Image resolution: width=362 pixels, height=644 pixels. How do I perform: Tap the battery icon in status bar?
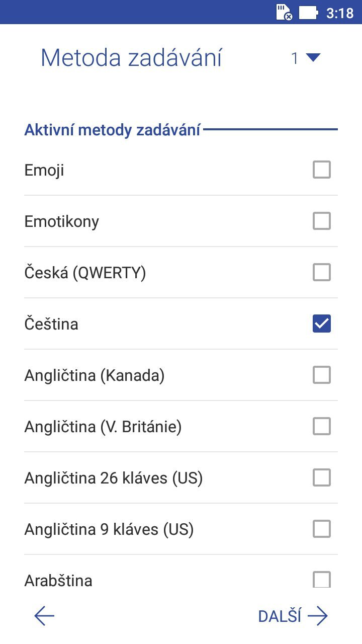click(309, 12)
